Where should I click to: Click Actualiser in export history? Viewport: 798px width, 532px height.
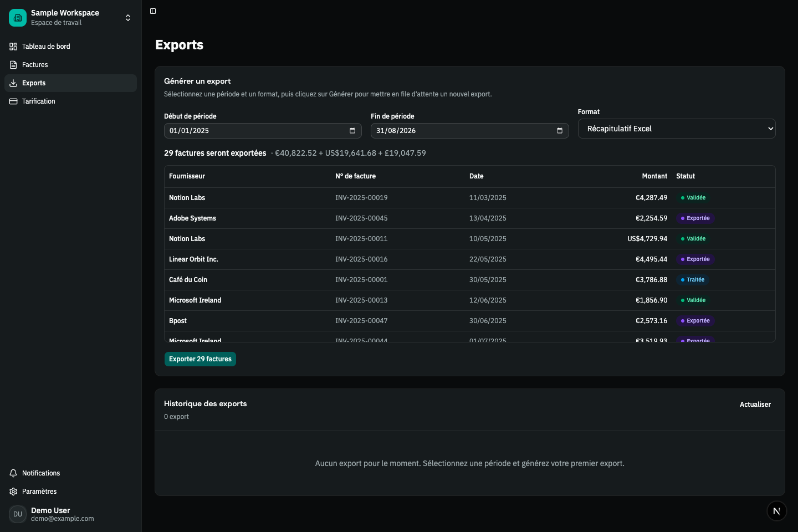point(755,405)
